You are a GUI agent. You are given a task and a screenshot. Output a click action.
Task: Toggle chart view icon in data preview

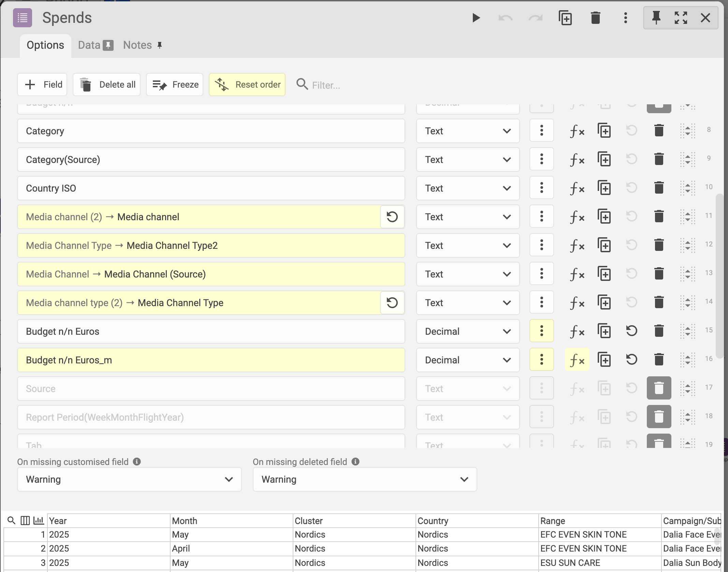39,521
